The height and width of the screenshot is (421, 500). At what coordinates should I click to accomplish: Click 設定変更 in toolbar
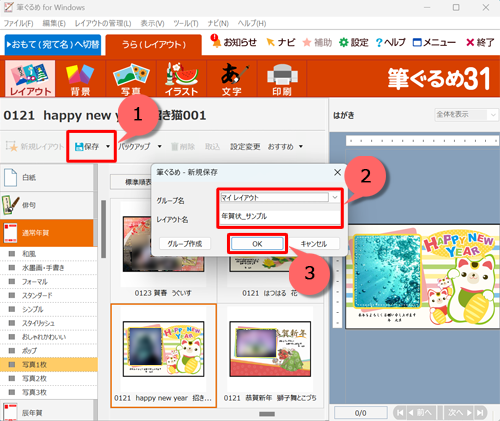pos(245,146)
